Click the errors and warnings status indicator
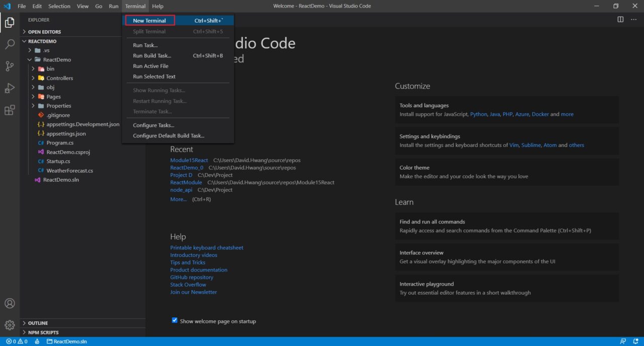The width and height of the screenshot is (644, 346). [x=15, y=341]
